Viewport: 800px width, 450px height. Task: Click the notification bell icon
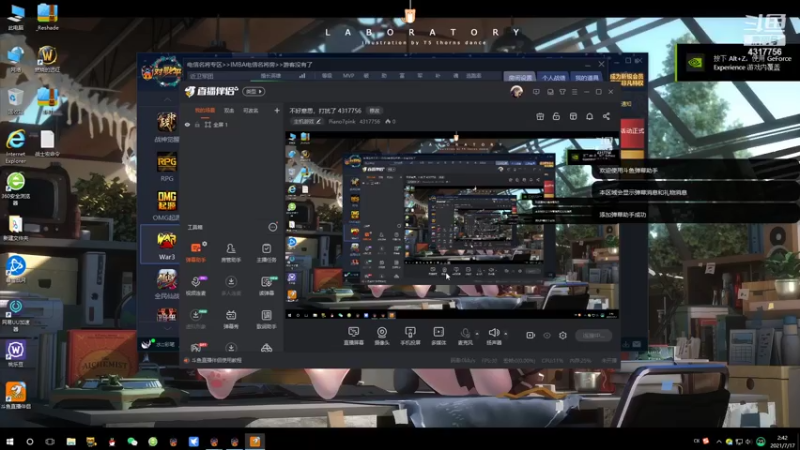589,116
